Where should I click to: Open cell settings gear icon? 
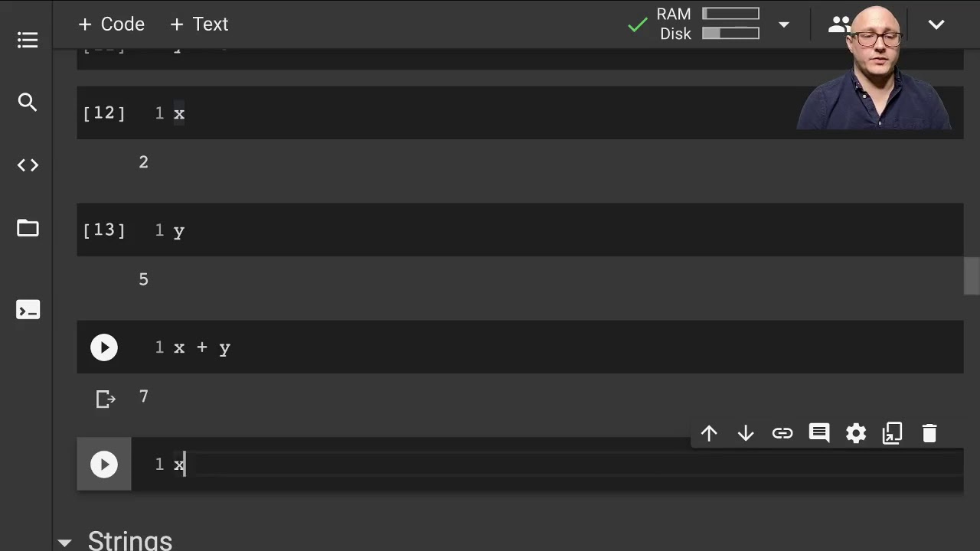856,434
